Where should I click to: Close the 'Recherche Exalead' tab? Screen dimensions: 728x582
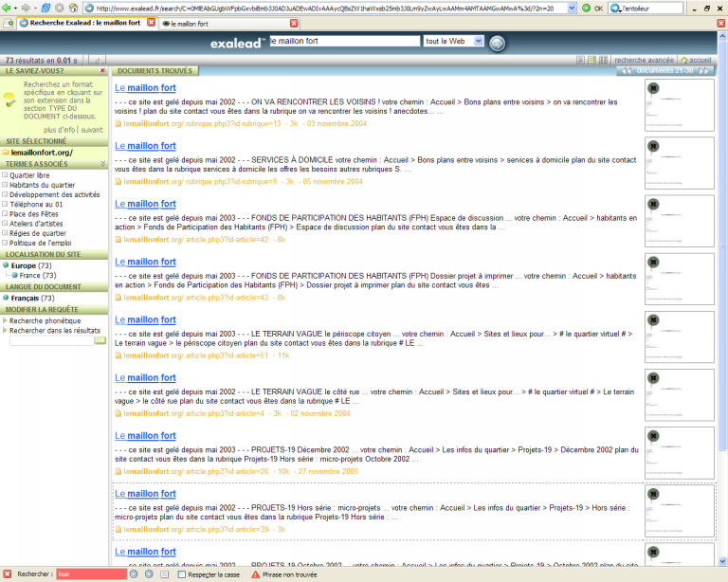point(152,23)
